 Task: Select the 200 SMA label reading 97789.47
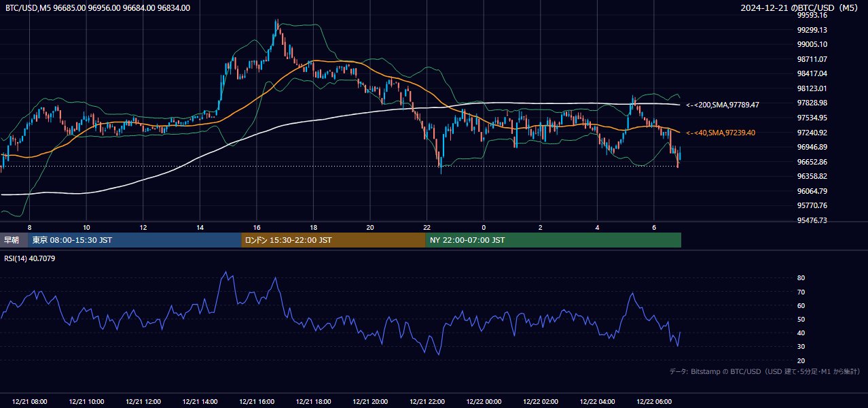(x=722, y=105)
